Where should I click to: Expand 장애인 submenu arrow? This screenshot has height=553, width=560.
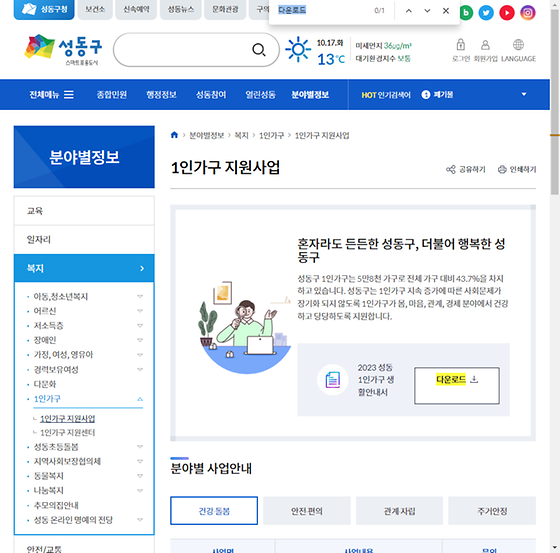click(140, 340)
